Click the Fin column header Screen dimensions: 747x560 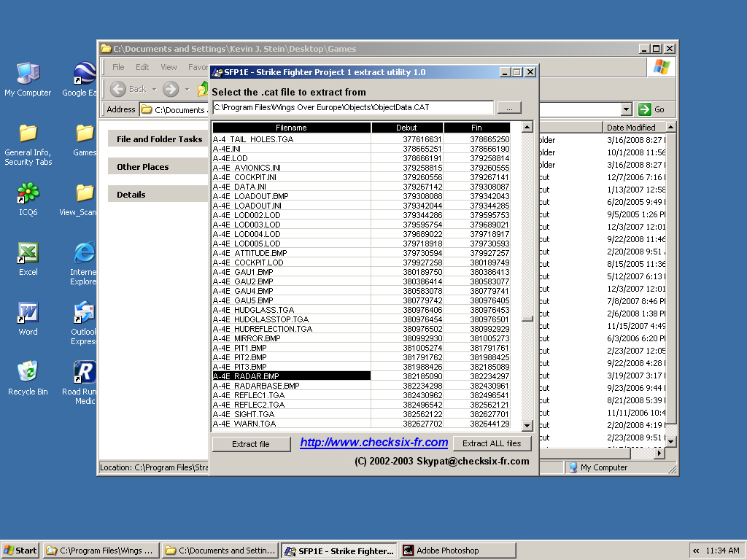pos(477,128)
